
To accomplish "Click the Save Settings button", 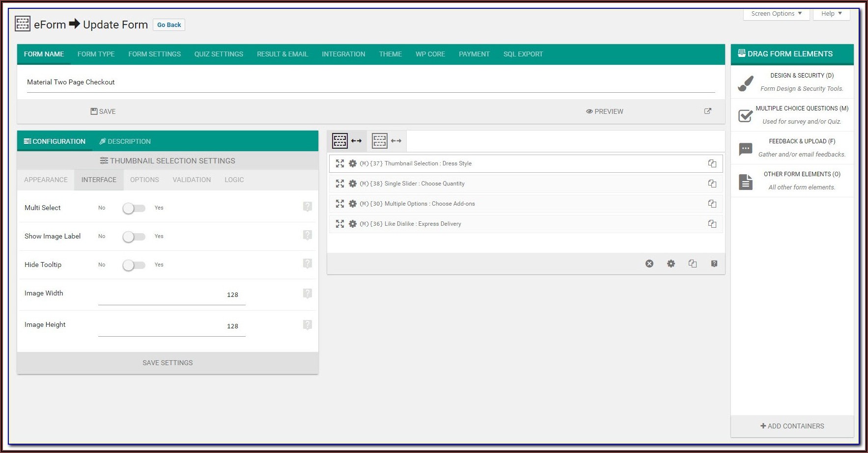I will (168, 363).
